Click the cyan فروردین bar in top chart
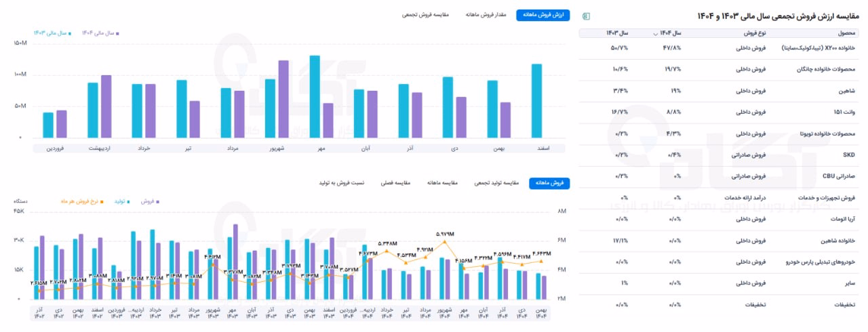Image resolution: width=868 pixels, height=332 pixels. (48, 125)
